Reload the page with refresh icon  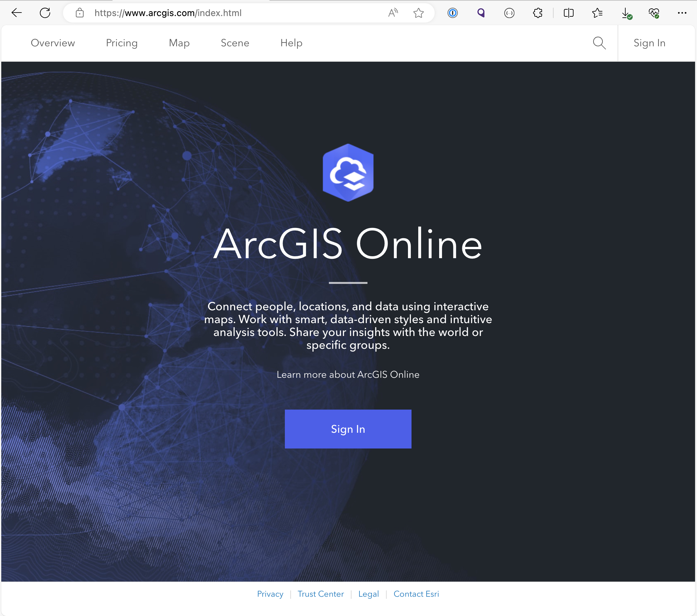(x=45, y=13)
